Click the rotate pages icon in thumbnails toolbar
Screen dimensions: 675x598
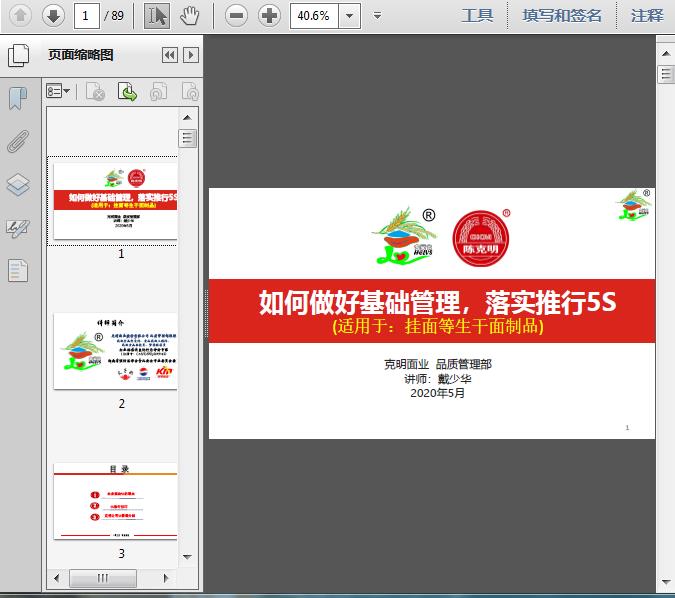pos(159,91)
